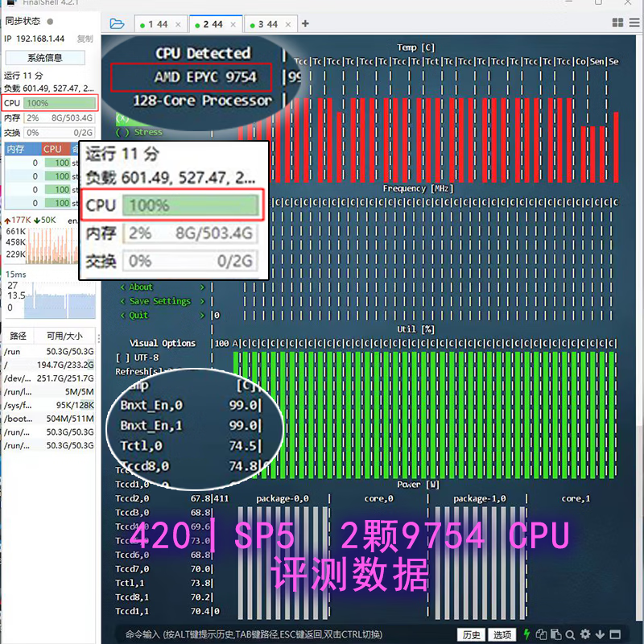Click the Frequency [MHz] graph title
Viewport: 644px width, 644px height.
418,188
